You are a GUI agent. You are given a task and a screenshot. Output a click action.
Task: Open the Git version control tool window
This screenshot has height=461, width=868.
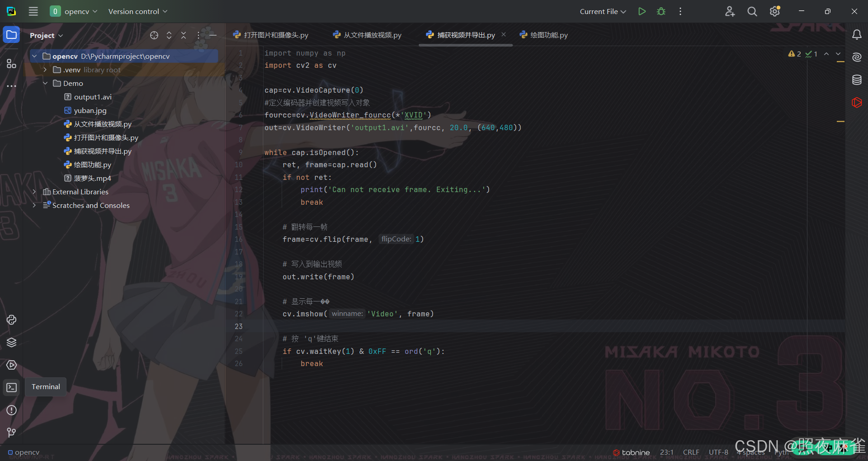coord(11,433)
